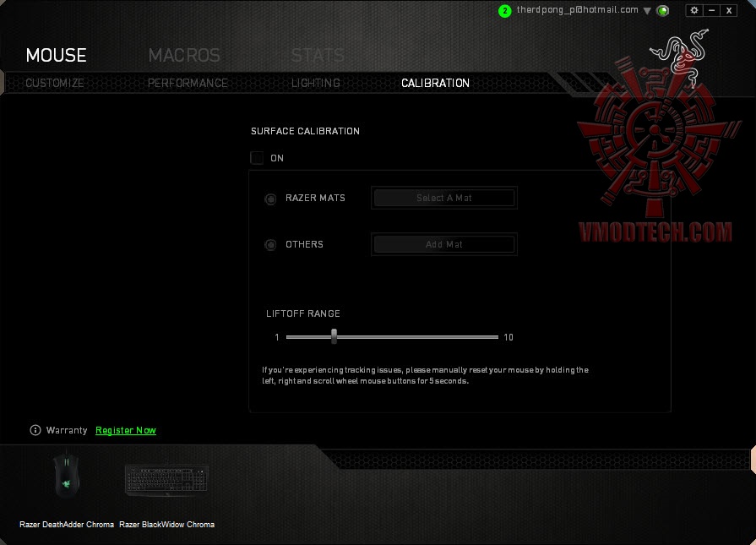Open the CALIBRATION sub-tab
Viewport: 756px width, 545px height.
coord(435,83)
